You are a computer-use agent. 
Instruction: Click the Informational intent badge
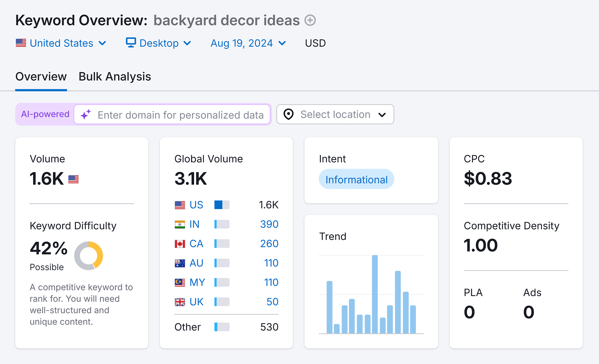pyautogui.click(x=356, y=179)
